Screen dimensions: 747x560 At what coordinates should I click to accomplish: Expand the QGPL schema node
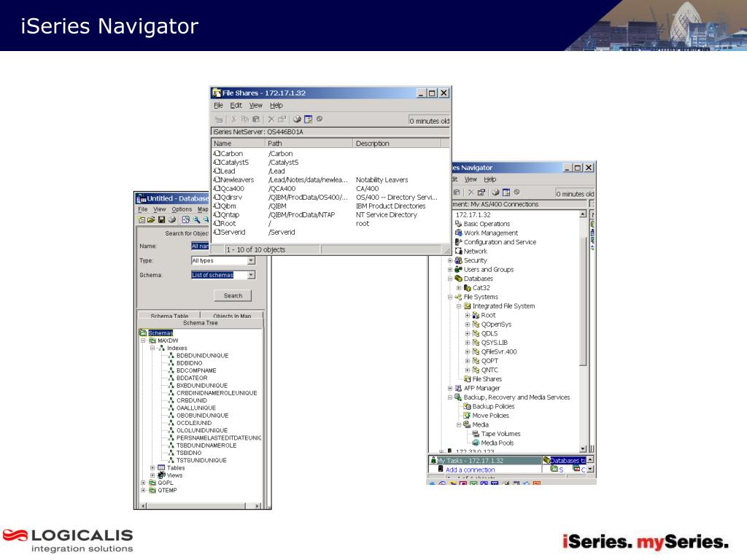pos(143,483)
